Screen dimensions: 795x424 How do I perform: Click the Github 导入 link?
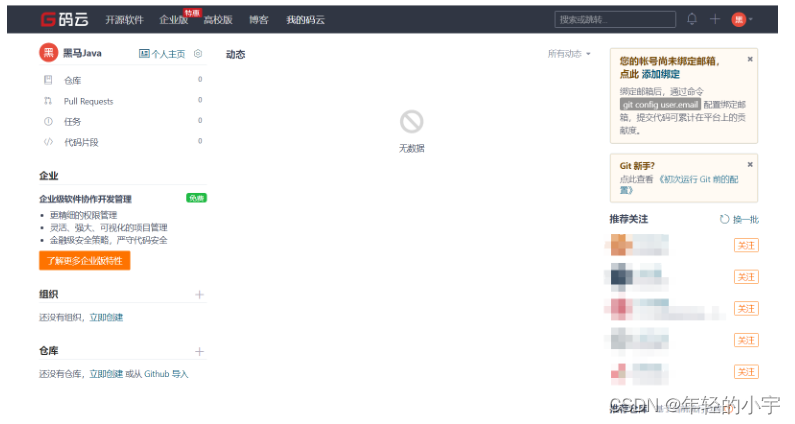166,374
